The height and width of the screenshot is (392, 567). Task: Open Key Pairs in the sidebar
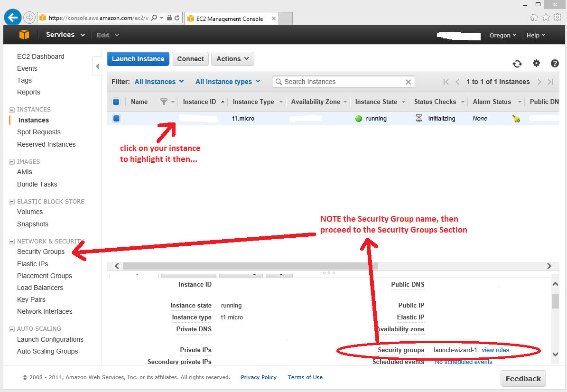point(31,299)
